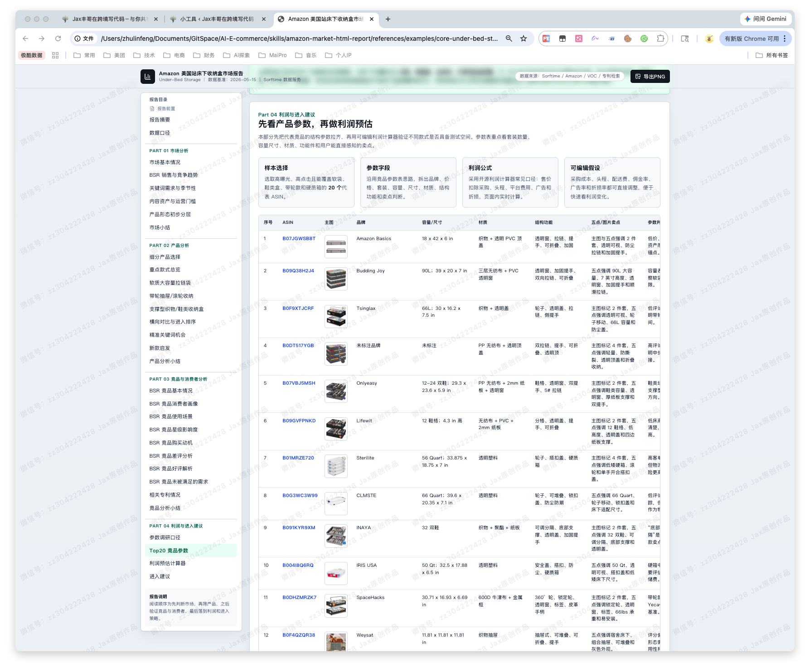Open the 音乐 bookmarks folder
Image resolution: width=810 pixels, height=672 pixels.
306,55
